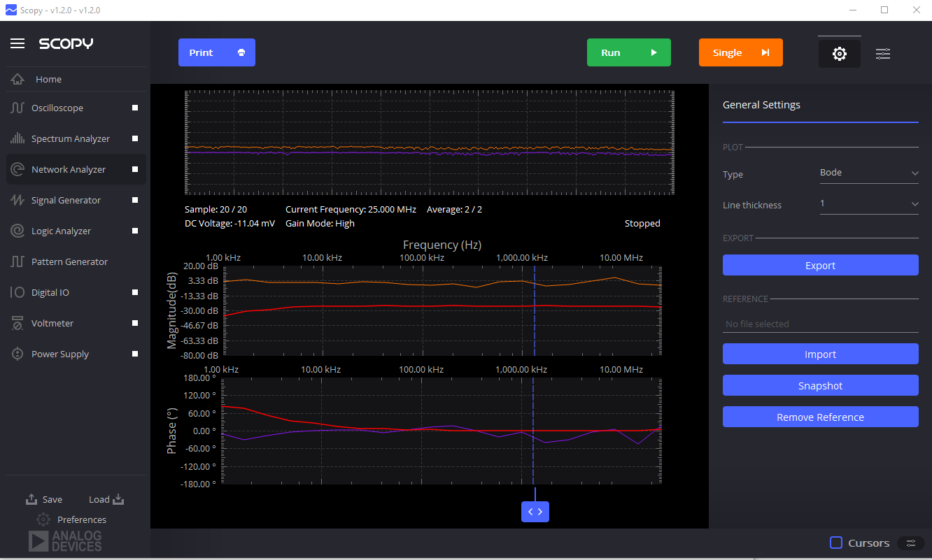Image resolution: width=932 pixels, height=560 pixels.
Task: Click dashed frequency marker in phase plot
Action: (533, 431)
